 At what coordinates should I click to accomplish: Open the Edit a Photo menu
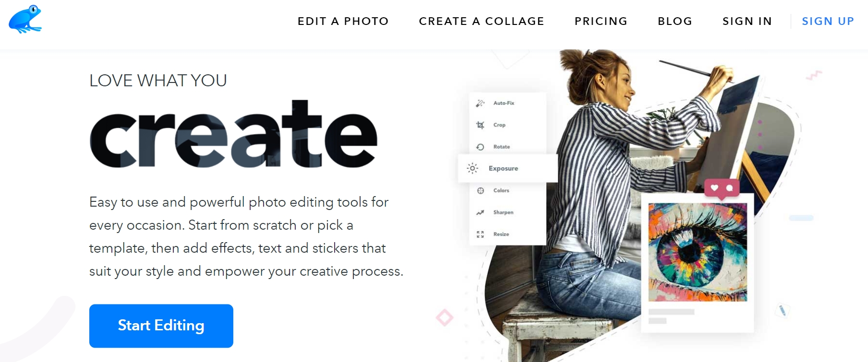click(343, 21)
